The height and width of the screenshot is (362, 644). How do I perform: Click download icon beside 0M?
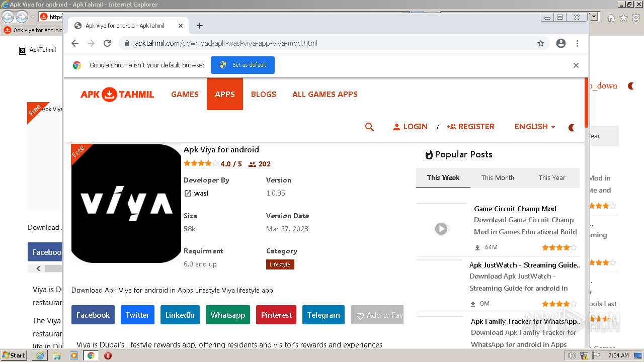click(473, 304)
